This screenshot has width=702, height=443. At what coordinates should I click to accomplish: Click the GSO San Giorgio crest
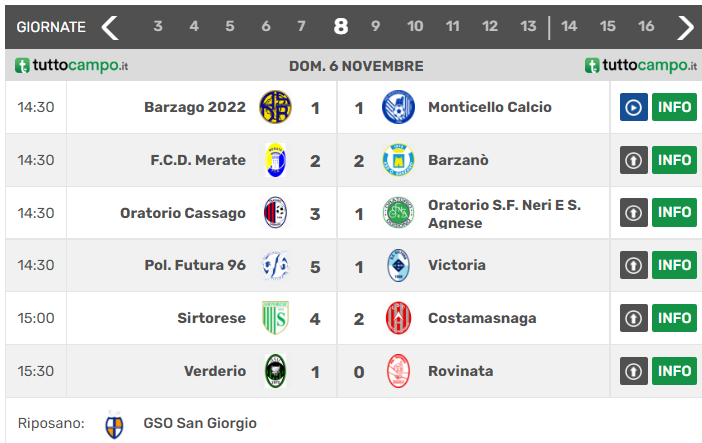click(115, 424)
